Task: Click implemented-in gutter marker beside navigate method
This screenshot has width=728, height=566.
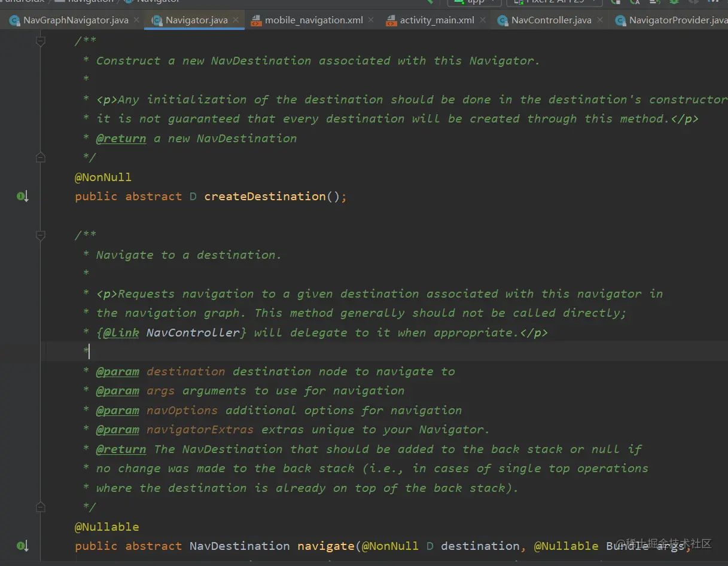Action: [x=22, y=546]
